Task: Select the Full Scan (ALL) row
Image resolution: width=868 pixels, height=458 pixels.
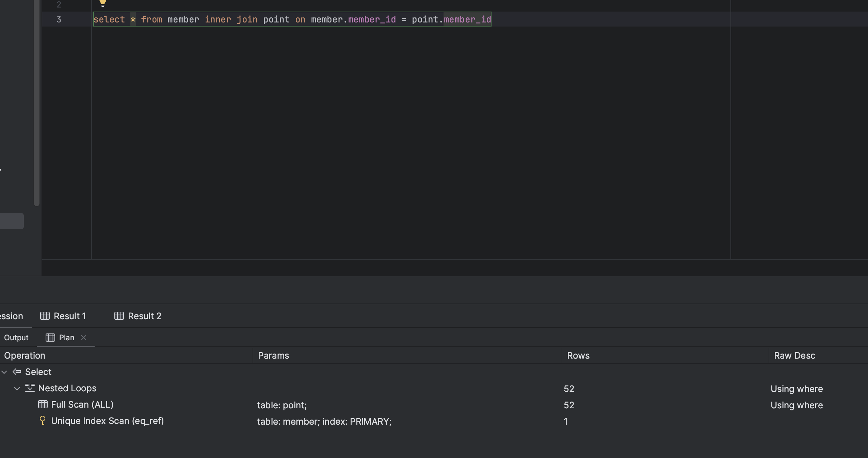Action: [x=82, y=405]
